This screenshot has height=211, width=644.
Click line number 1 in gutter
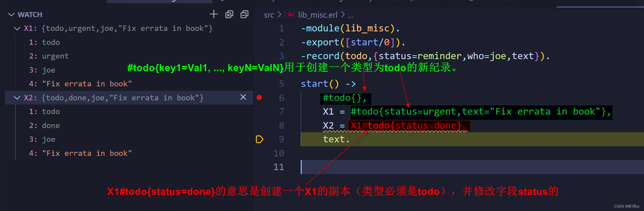pyautogui.click(x=282, y=28)
